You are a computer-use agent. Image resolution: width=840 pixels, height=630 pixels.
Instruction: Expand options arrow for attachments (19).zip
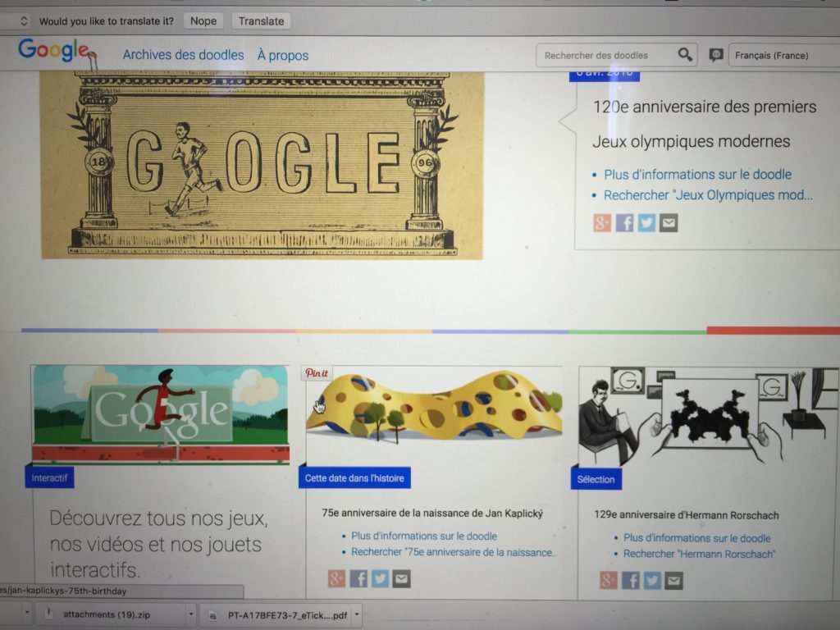190,614
